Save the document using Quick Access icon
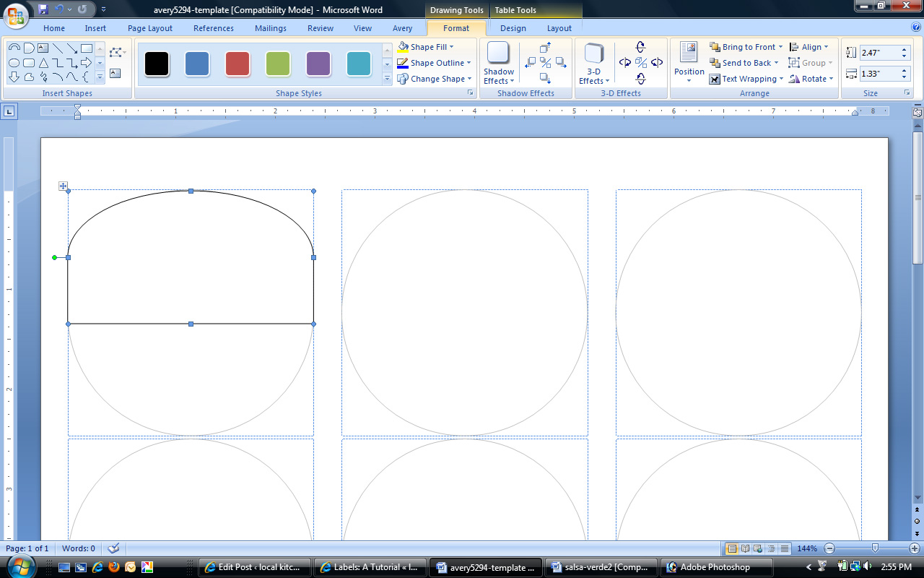The width and height of the screenshot is (924, 578). click(x=43, y=9)
